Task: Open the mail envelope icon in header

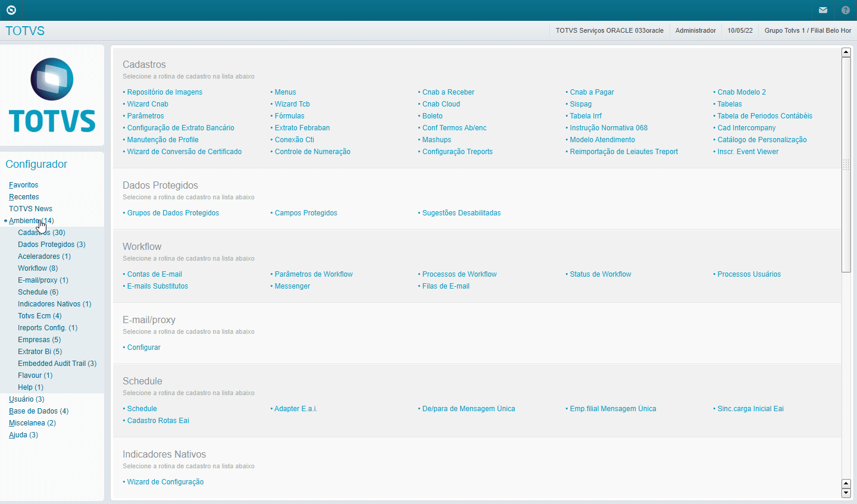Action: point(823,10)
